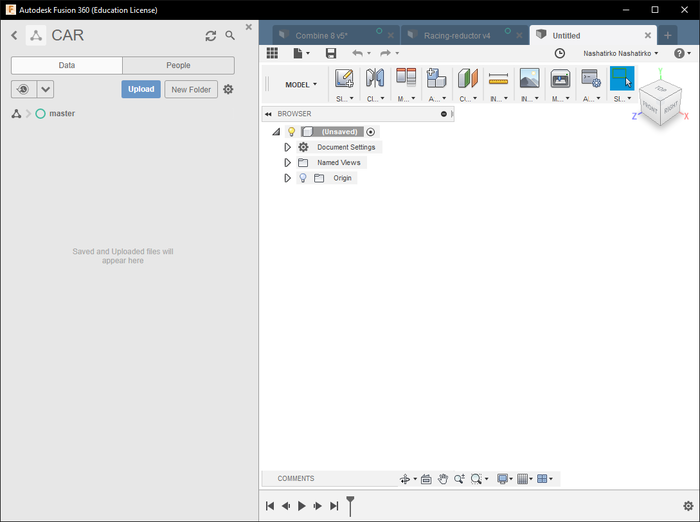Select the Create Sketch tool icon
This screenshot has height=522, width=700.
point(344,78)
